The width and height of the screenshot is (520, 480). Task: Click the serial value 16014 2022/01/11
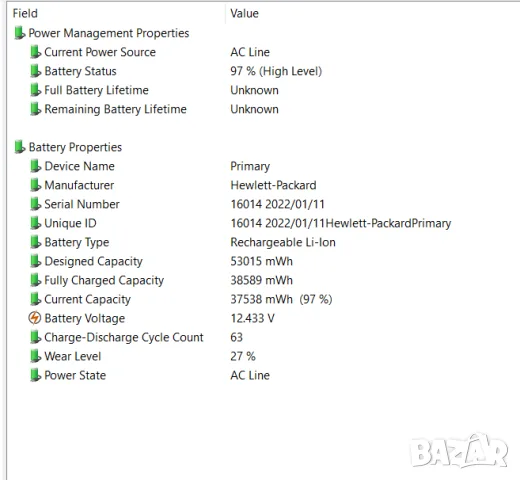(277, 204)
